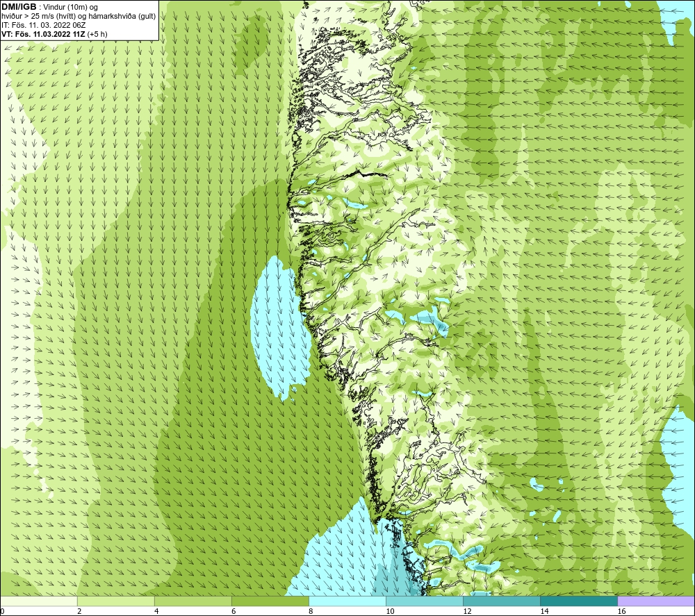Click the scale label '16' on the color bar

(x=621, y=611)
